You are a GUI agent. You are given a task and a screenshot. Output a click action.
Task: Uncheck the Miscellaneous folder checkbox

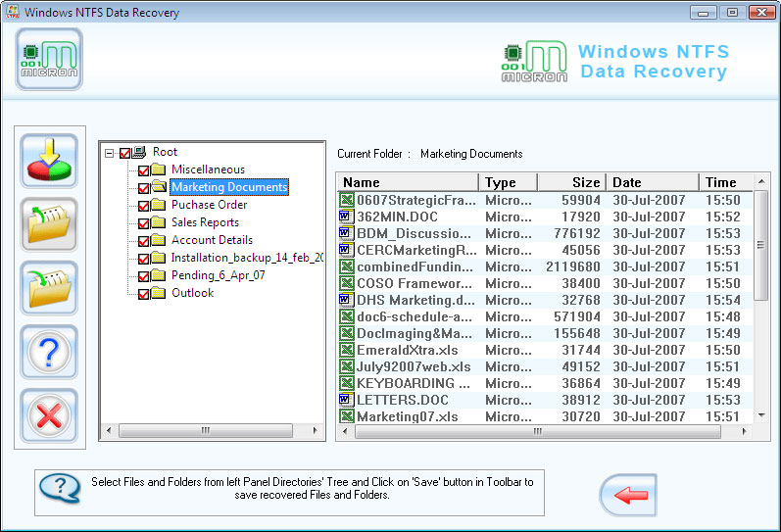(x=143, y=170)
